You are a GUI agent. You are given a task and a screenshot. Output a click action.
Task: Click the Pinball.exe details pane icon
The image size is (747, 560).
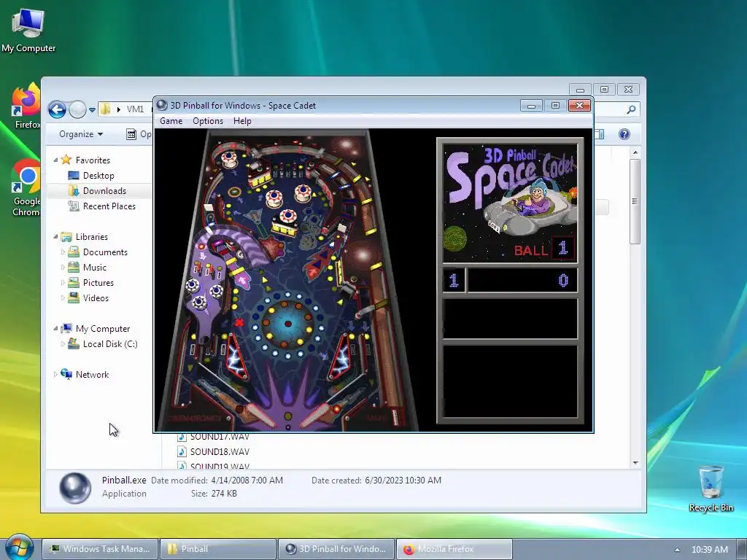coord(75,488)
